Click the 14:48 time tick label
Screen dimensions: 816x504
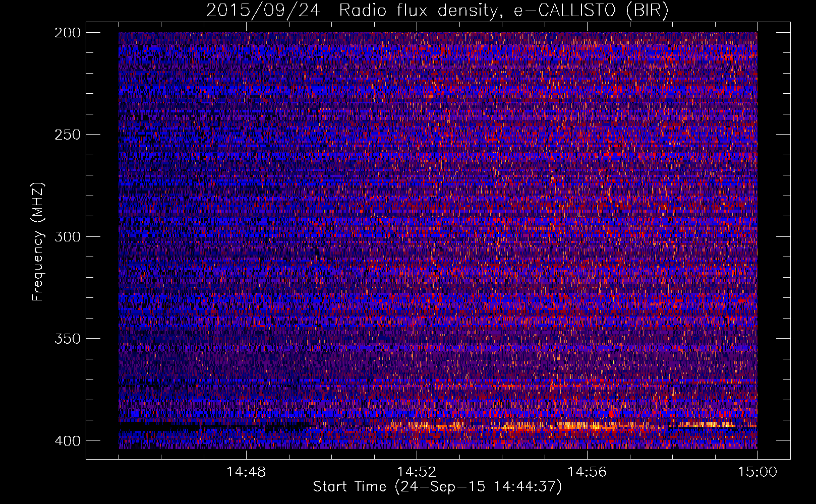tap(246, 472)
